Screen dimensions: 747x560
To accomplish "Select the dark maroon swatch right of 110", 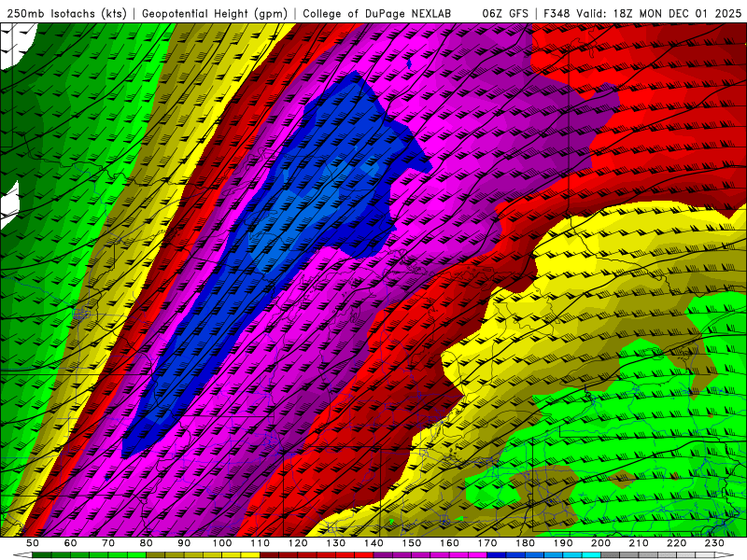I will [x=269, y=555].
